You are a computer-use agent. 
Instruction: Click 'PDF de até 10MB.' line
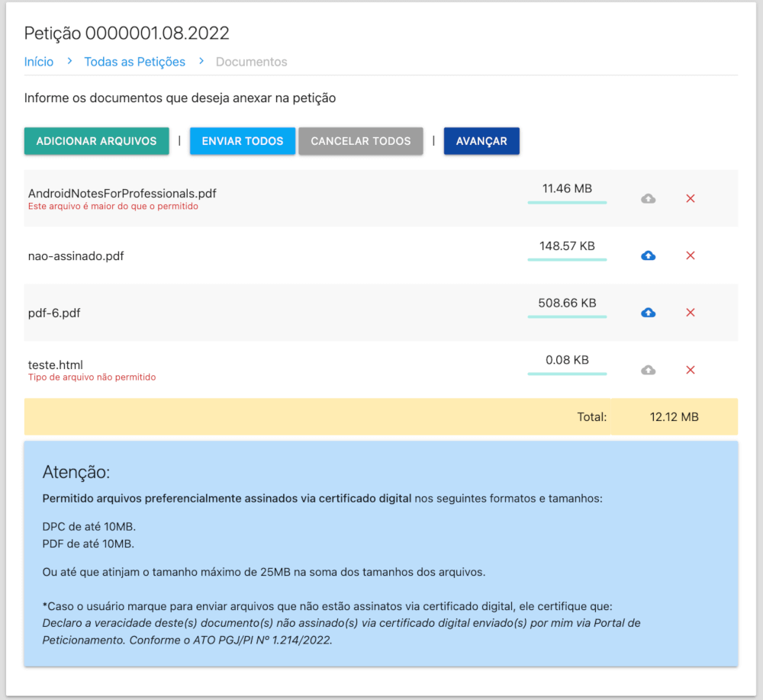[x=88, y=544]
